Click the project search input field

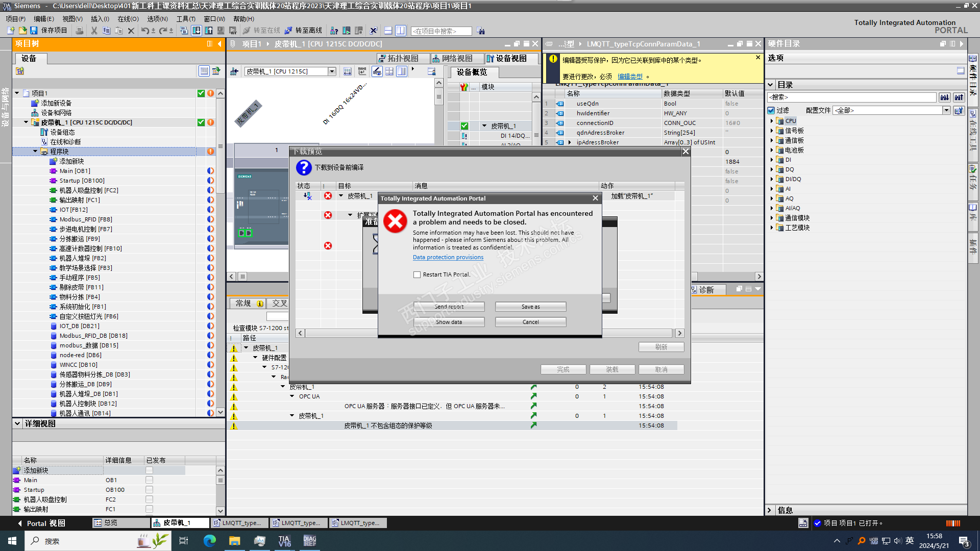[441, 31]
